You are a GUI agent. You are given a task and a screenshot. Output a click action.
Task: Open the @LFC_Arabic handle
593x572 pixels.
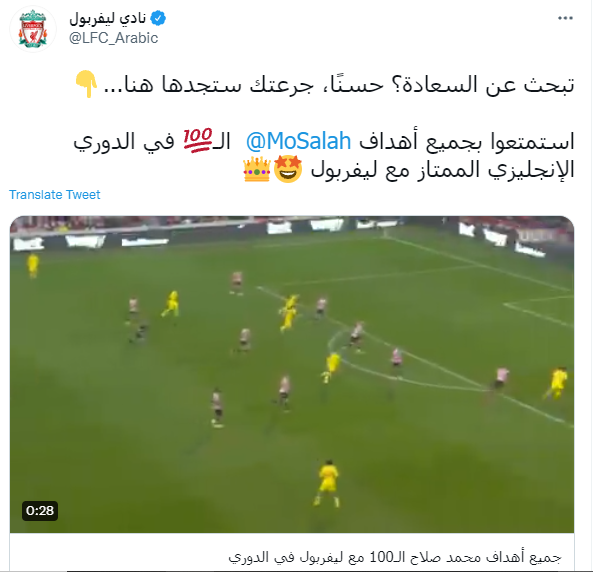click(113, 38)
